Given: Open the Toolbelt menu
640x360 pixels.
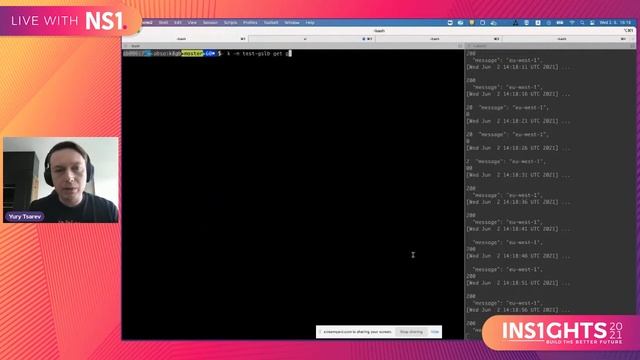Looking at the screenshot, I should point(271,22).
